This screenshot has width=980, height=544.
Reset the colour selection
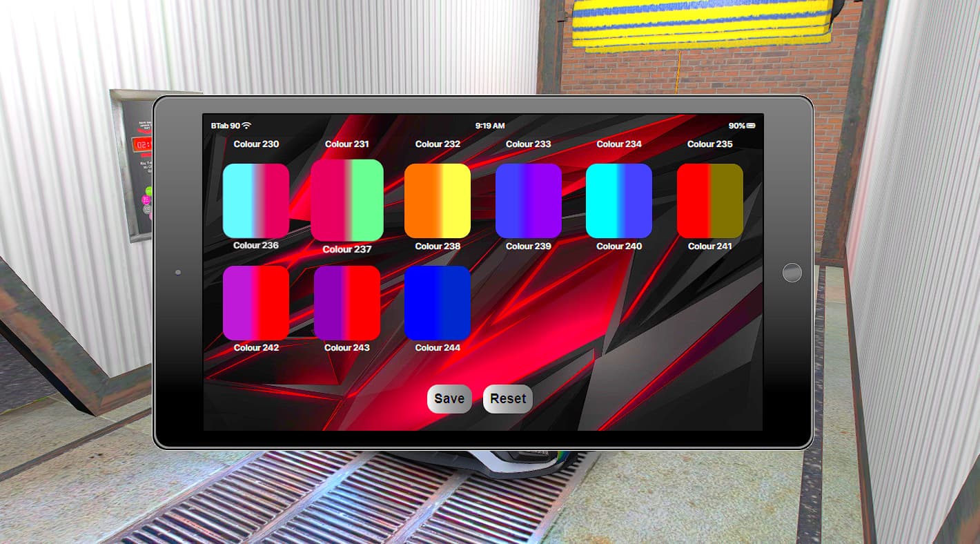[507, 398]
